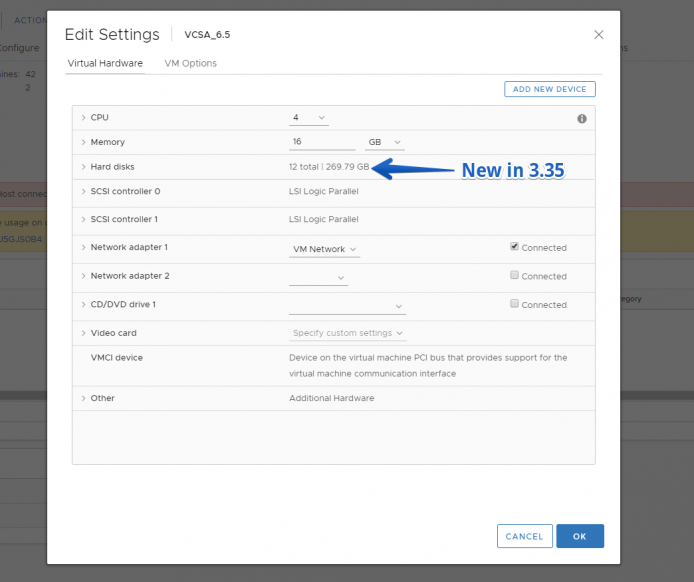Uncheck Connected for Network adapter 1
The height and width of the screenshot is (582, 694).
tap(514, 247)
